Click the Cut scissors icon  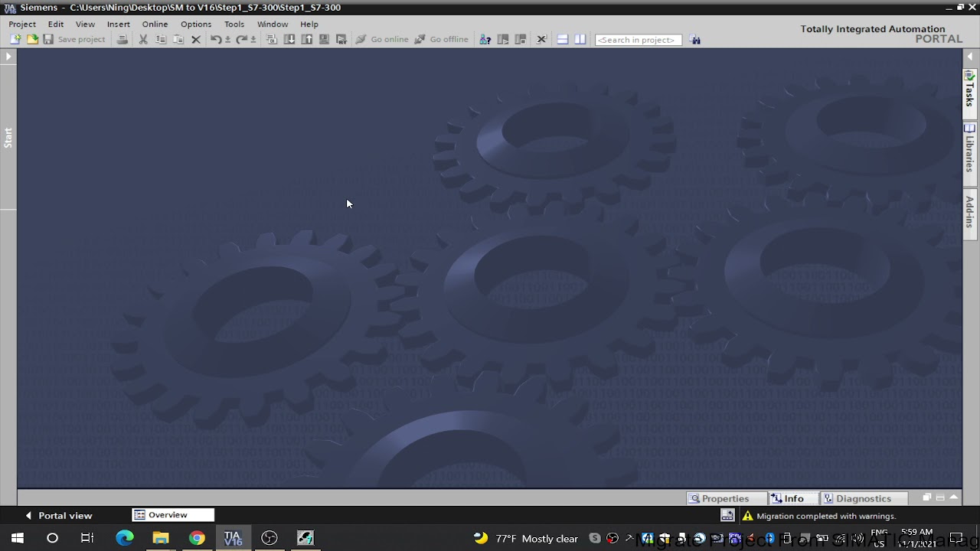pos(143,39)
